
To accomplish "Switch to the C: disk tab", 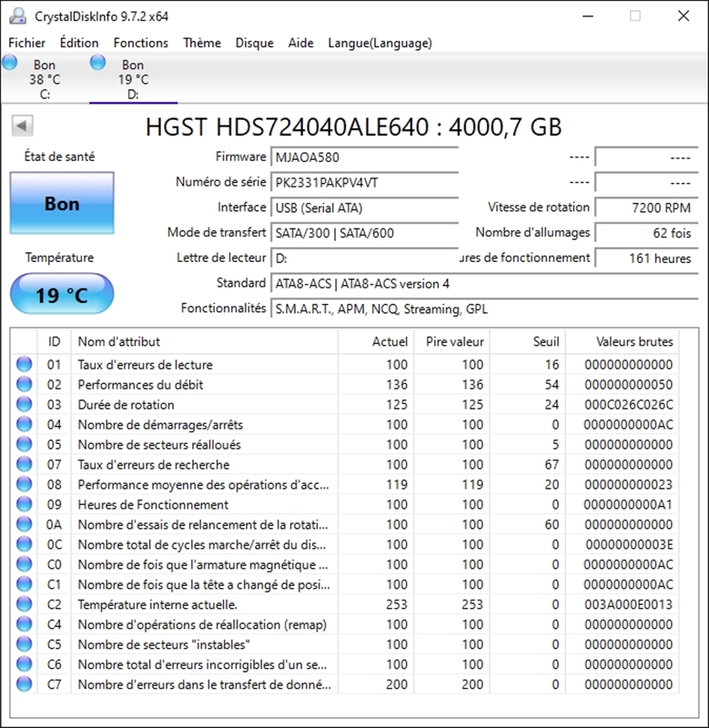I will point(45,79).
